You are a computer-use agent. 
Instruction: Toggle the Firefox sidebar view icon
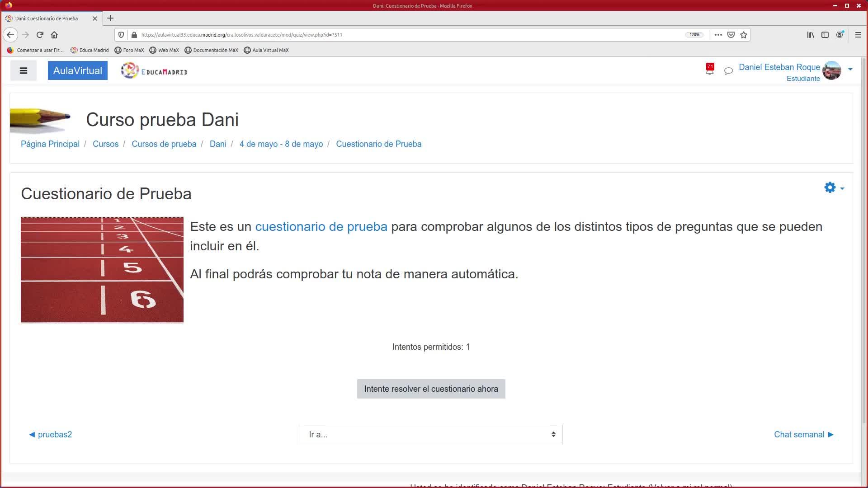(x=825, y=35)
